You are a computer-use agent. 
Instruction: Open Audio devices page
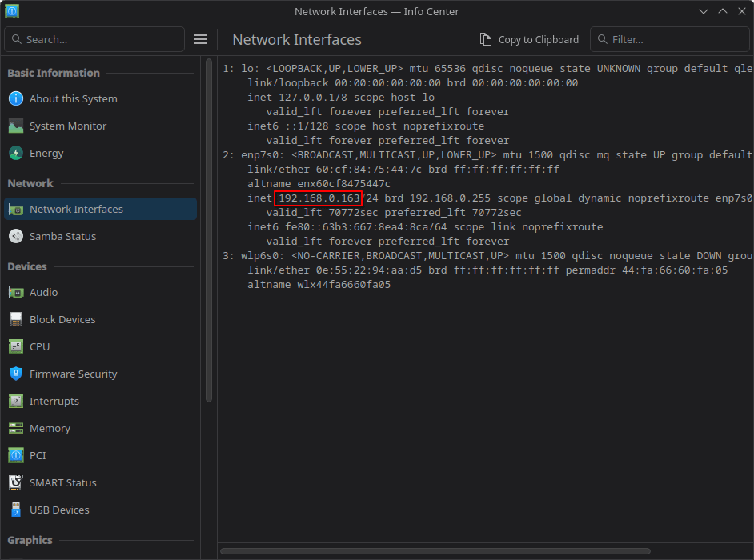[101, 292]
